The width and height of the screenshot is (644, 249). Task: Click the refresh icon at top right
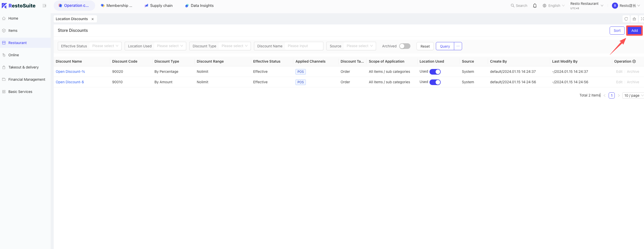(626, 19)
